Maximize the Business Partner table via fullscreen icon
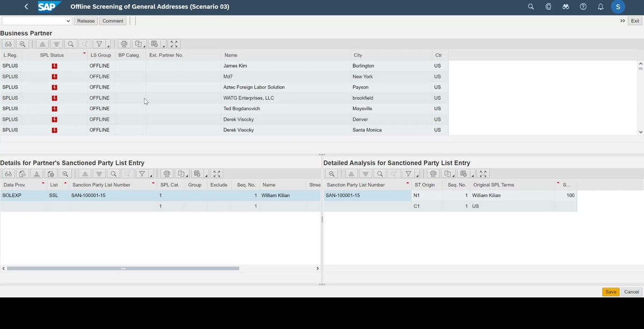Viewport: 644px width, 329px height. tap(174, 44)
